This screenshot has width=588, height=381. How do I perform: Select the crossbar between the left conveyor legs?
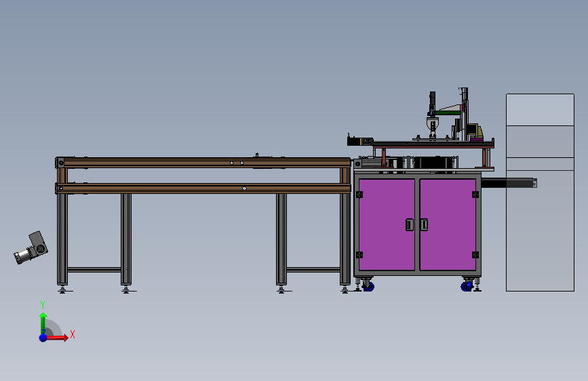pyautogui.click(x=94, y=270)
